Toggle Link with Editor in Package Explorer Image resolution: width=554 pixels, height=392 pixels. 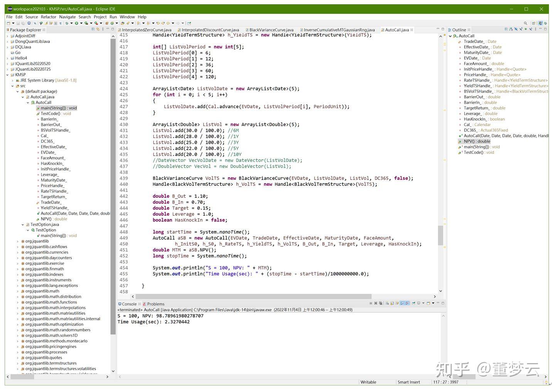click(98, 29)
